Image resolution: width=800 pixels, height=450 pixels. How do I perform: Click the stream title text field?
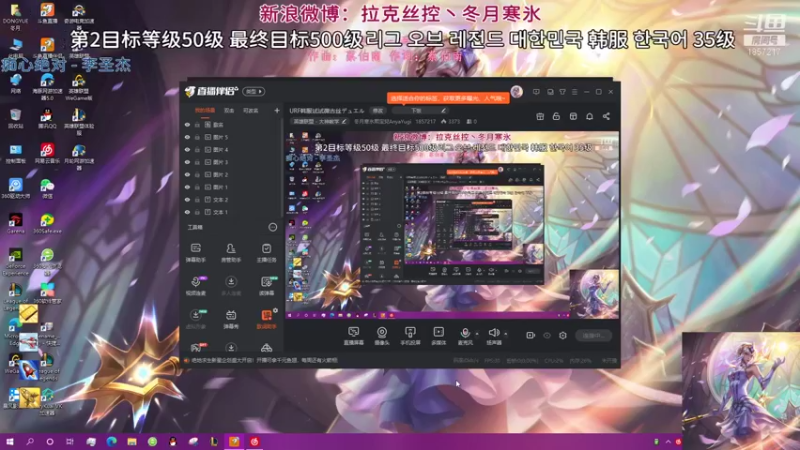(327, 110)
